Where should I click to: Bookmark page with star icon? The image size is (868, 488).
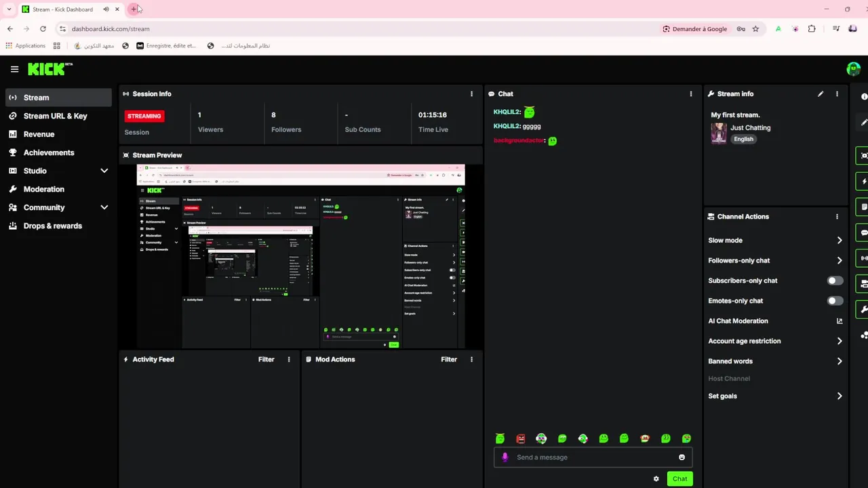[755, 29]
